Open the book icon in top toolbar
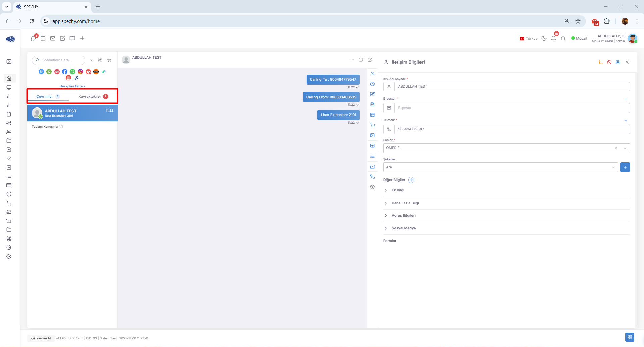Screen dimensions: 644x347 pyautogui.click(x=72, y=38)
